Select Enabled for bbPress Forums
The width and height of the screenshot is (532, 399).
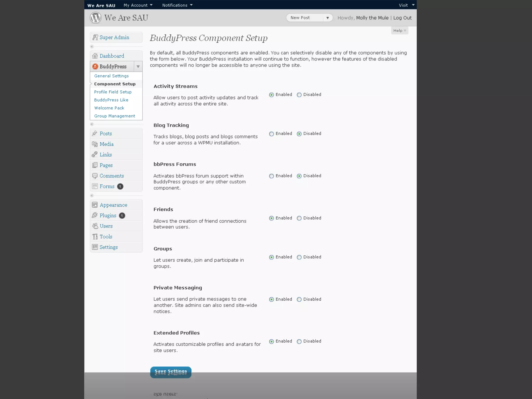271,176
